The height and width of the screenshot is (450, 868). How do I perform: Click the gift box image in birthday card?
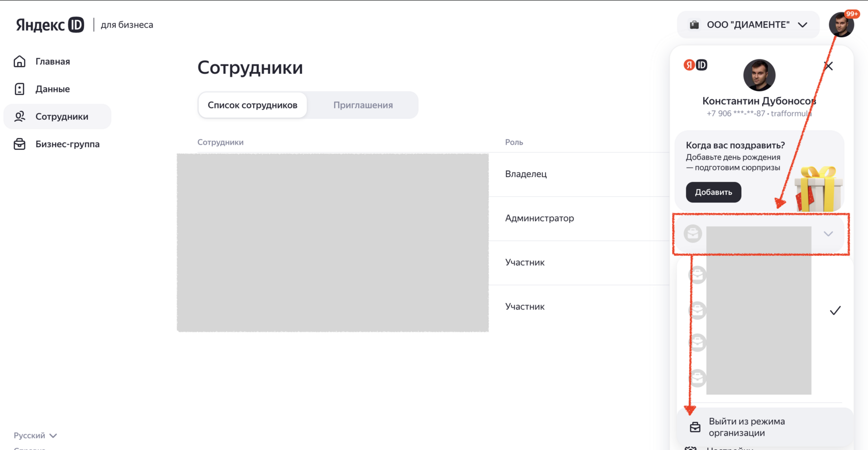click(818, 188)
